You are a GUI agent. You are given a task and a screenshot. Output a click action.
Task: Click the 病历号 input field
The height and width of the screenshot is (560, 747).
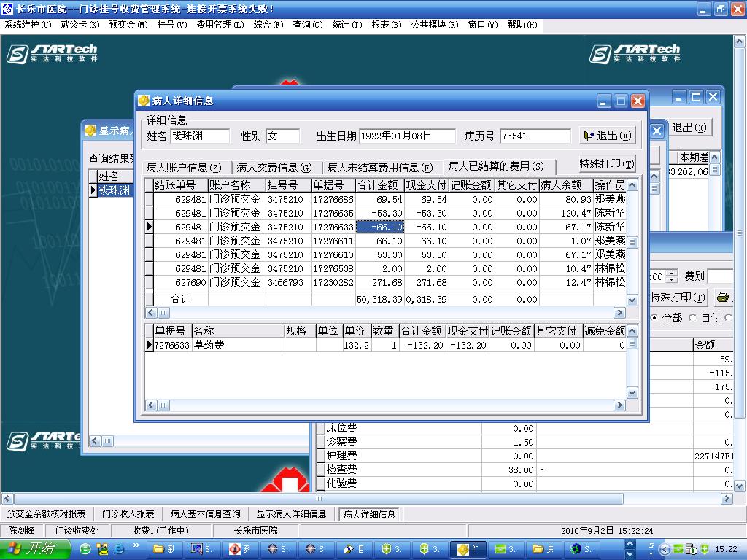coord(535,136)
